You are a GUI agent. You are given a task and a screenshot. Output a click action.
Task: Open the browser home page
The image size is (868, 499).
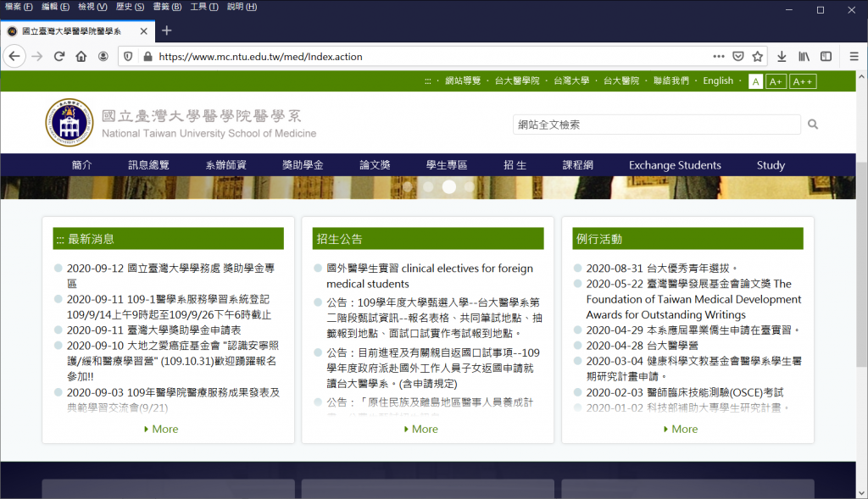coord(81,57)
